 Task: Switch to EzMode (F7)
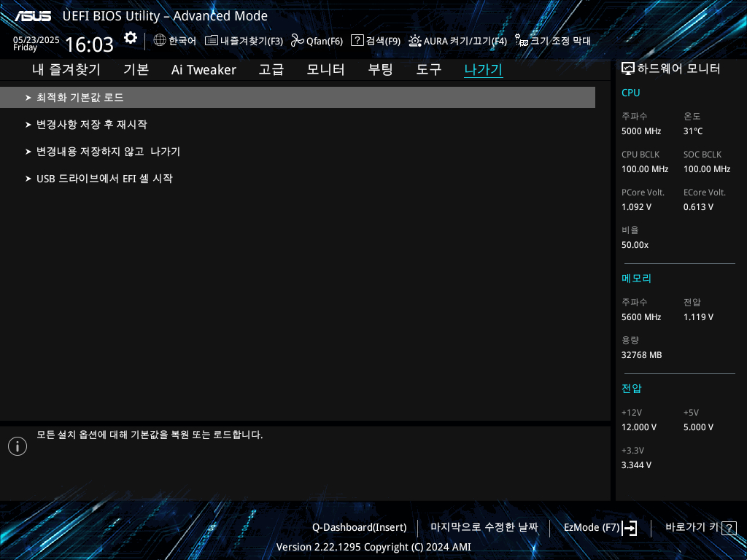(592, 527)
